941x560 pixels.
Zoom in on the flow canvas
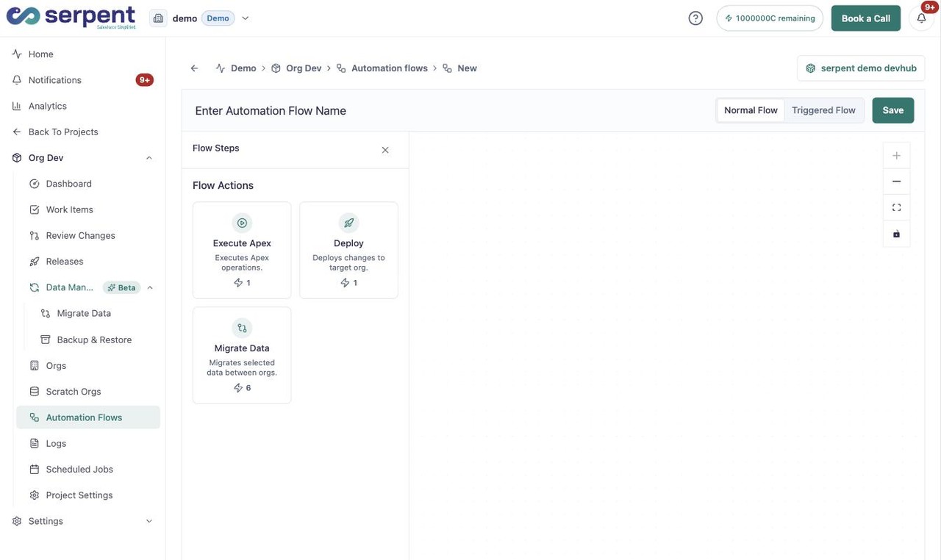(896, 155)
